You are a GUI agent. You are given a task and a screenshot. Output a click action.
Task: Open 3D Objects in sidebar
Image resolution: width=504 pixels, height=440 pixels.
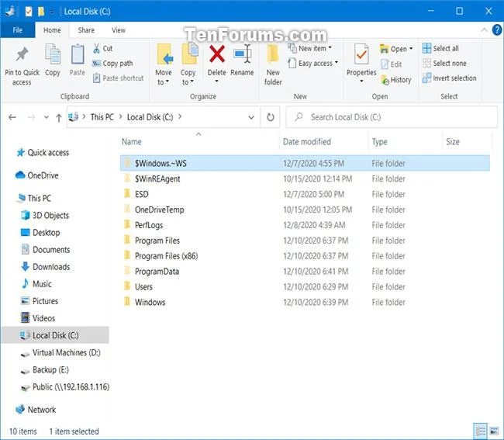[x=45, y=215]
